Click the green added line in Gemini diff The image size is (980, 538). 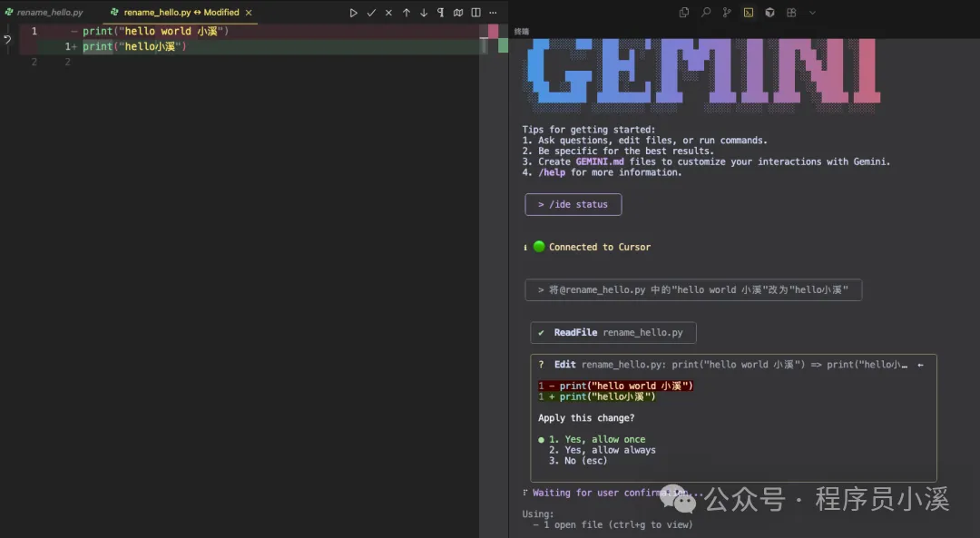[596, 396]
